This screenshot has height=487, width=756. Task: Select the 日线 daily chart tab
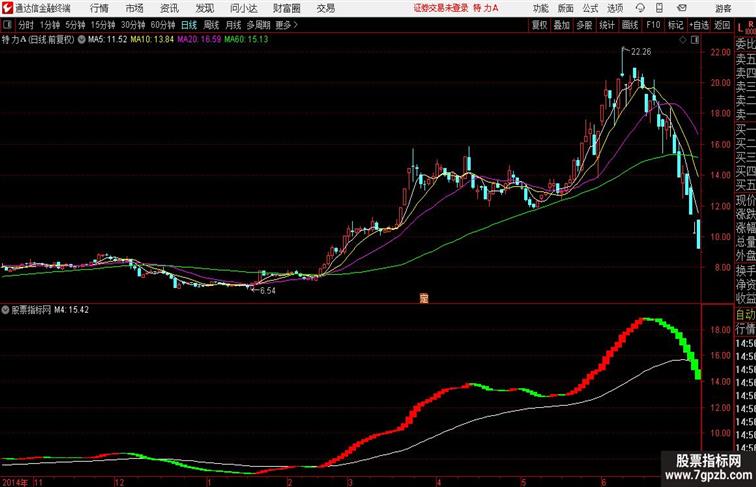tap(189, 25)
